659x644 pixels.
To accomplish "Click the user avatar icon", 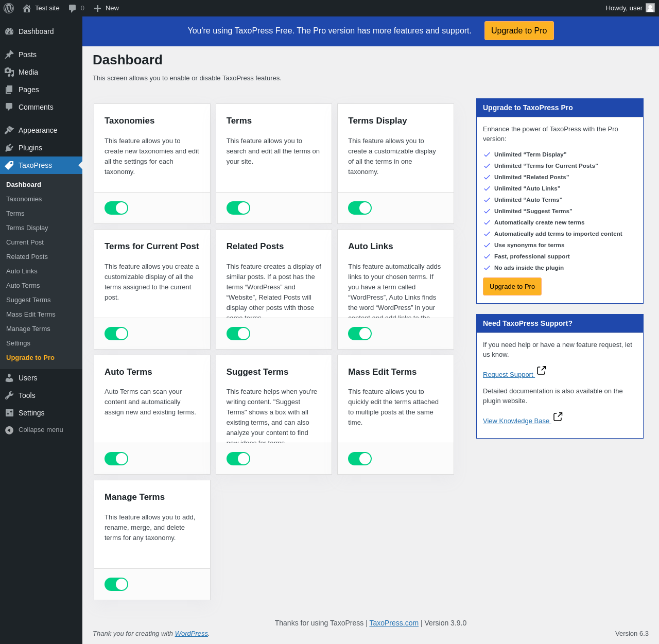I will point(650,8).
